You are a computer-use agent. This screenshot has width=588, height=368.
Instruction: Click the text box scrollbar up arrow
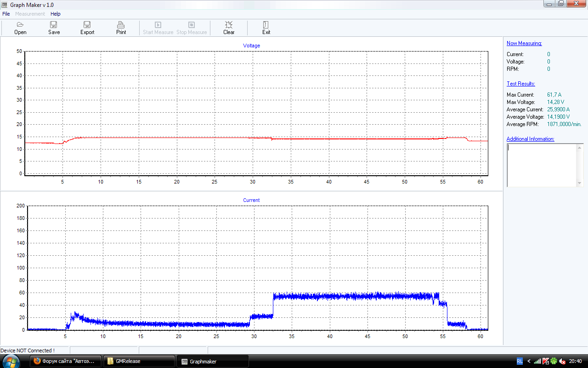click(580, 148)
